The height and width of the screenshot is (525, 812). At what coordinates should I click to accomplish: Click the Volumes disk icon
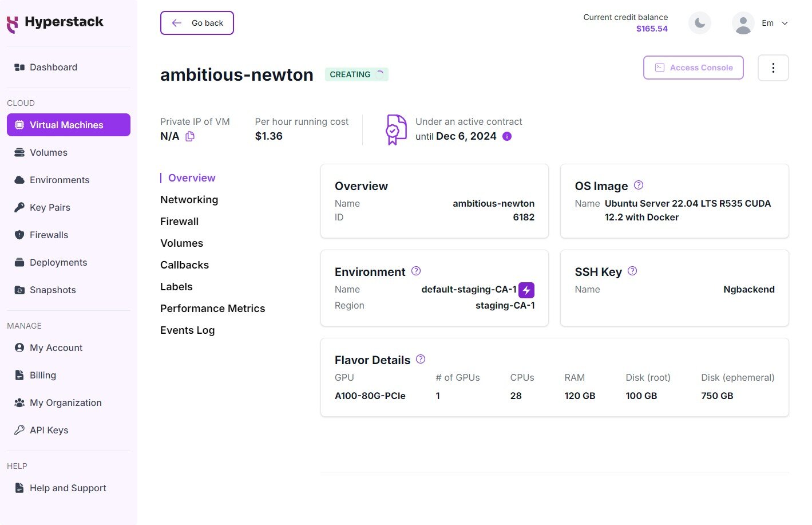click(x=19, y=152)
